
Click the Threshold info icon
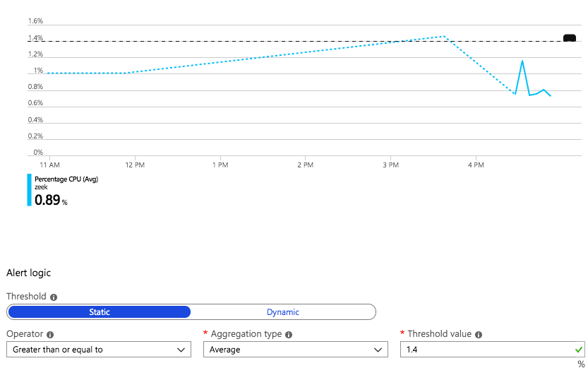point(54,297)
